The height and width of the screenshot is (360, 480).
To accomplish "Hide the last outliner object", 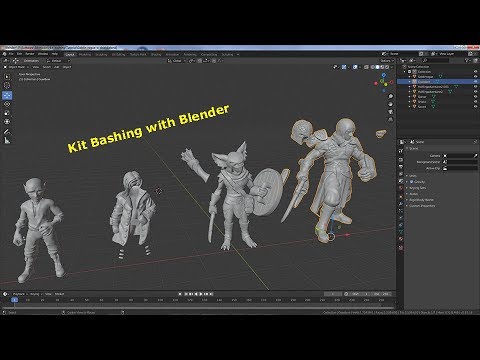I will pos(475,107).
